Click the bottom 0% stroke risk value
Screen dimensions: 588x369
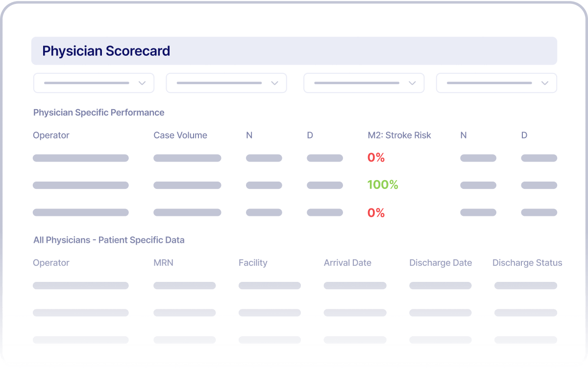(x=377, y=212)
